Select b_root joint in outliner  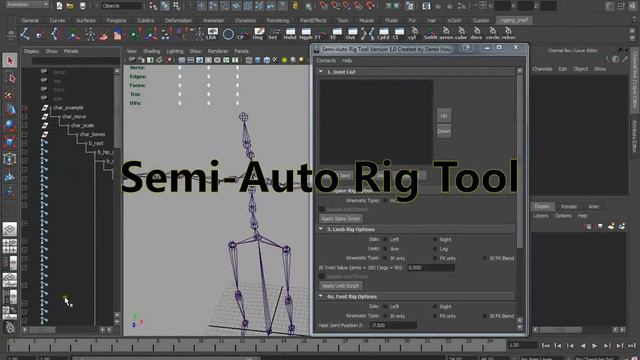point(96,143)
